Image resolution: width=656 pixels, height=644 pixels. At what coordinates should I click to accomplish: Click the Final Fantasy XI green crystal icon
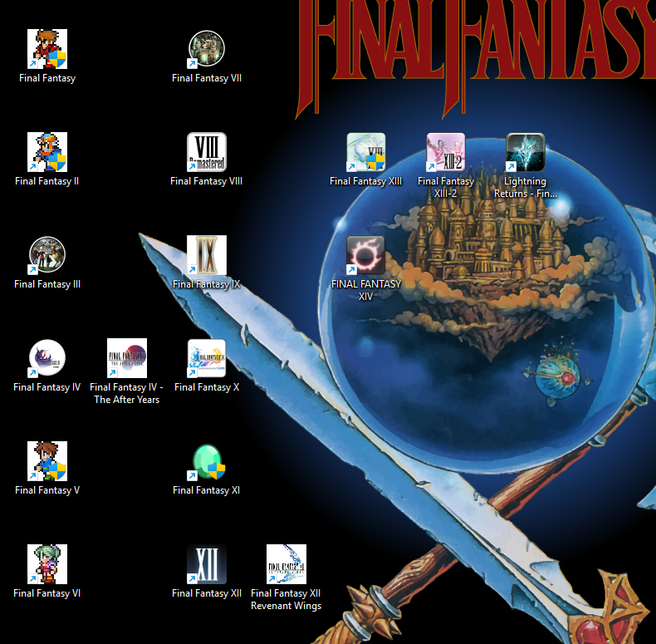[x=207, y=461]
